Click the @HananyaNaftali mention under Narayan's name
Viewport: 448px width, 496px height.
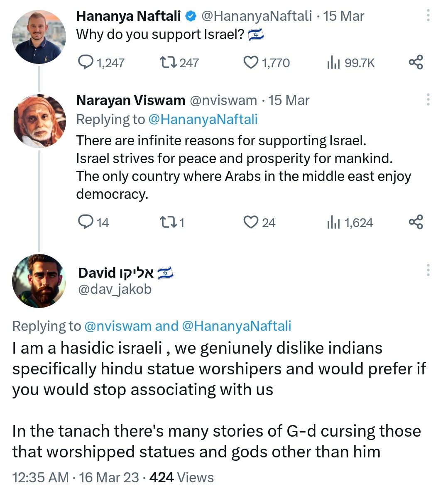pyautogui.click(x=203, y=120)
